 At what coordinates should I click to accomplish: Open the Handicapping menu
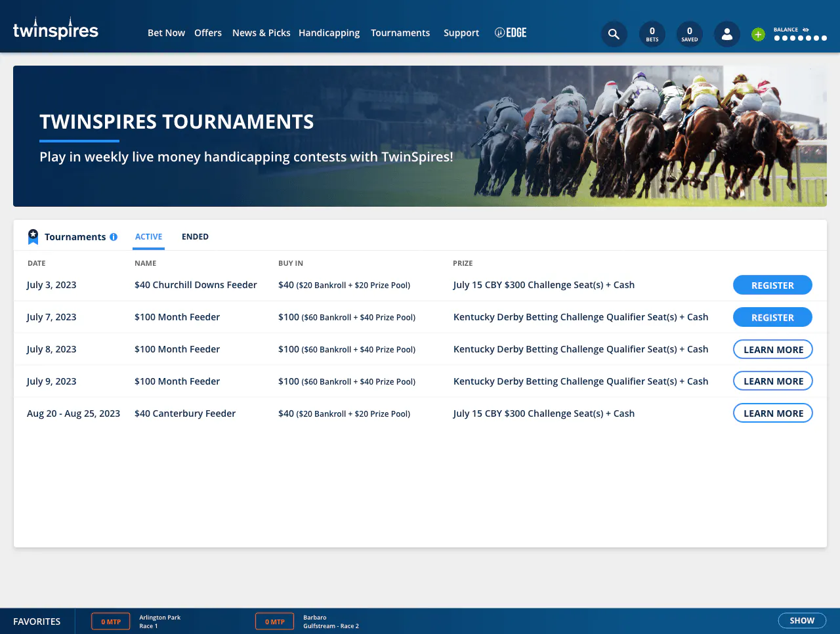(x=329, y=33)
